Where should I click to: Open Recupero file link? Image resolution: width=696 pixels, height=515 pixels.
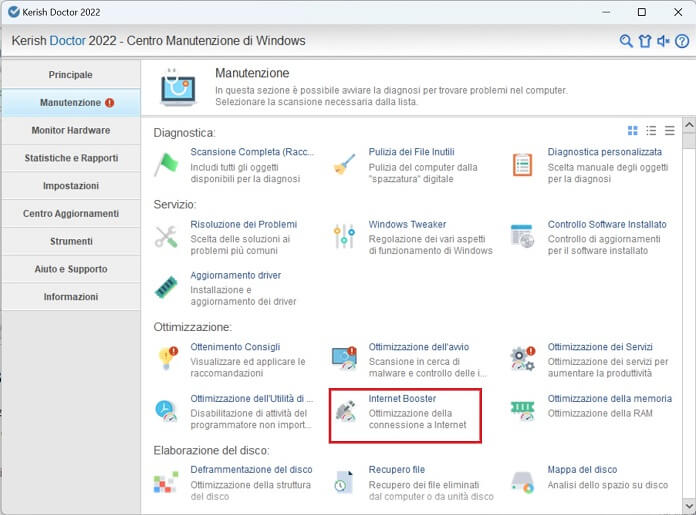(396, 470)
